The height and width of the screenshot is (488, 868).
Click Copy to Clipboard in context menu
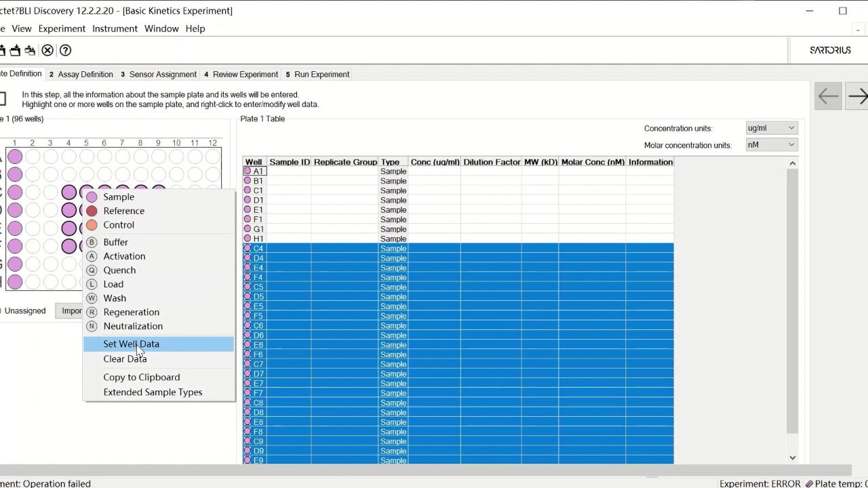[141, 377]
